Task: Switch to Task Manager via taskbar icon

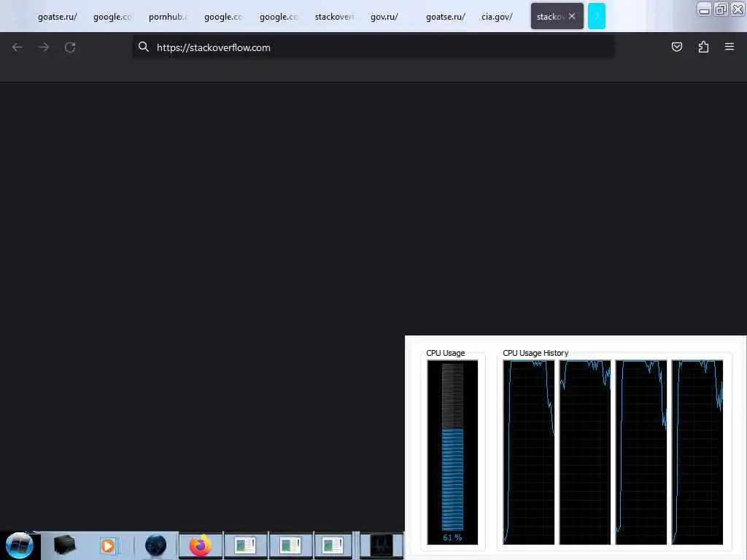Action: click(x=381, y=545)
